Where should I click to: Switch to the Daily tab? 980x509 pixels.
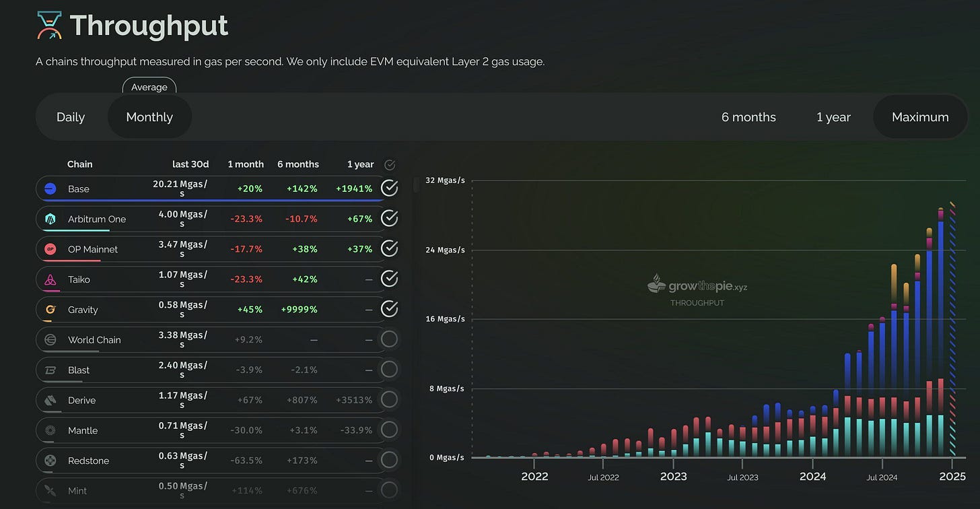71,117
